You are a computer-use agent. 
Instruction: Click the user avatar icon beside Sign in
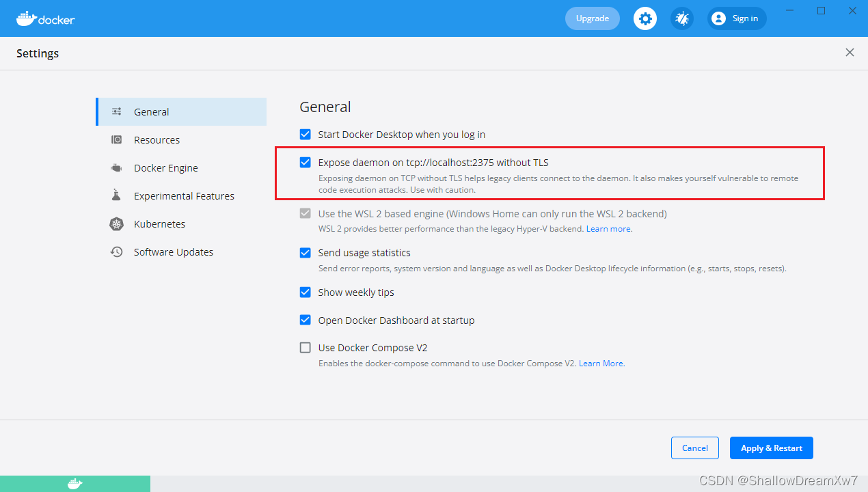click(718, 18)
